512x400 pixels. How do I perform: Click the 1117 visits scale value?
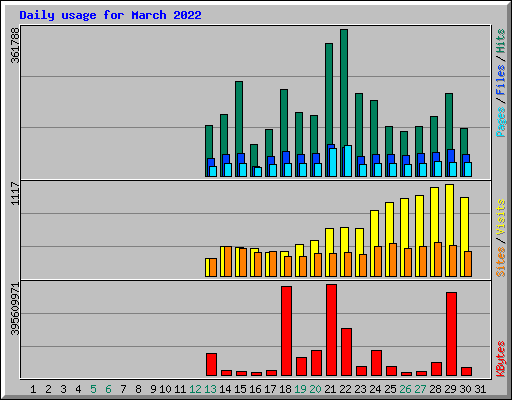pos(15,194)
